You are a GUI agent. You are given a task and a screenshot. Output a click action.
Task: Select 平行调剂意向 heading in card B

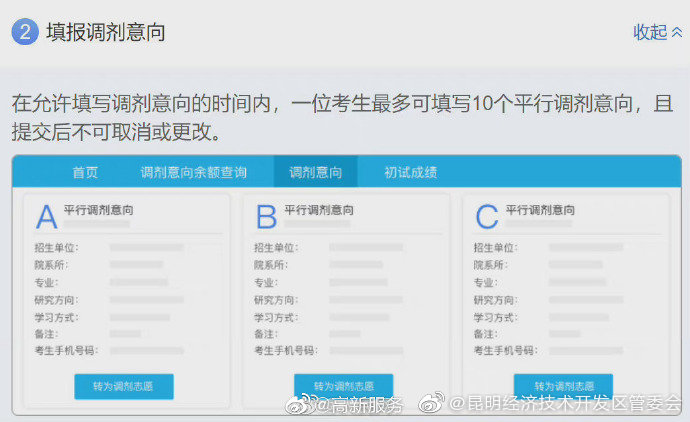(x=319, y=210)
